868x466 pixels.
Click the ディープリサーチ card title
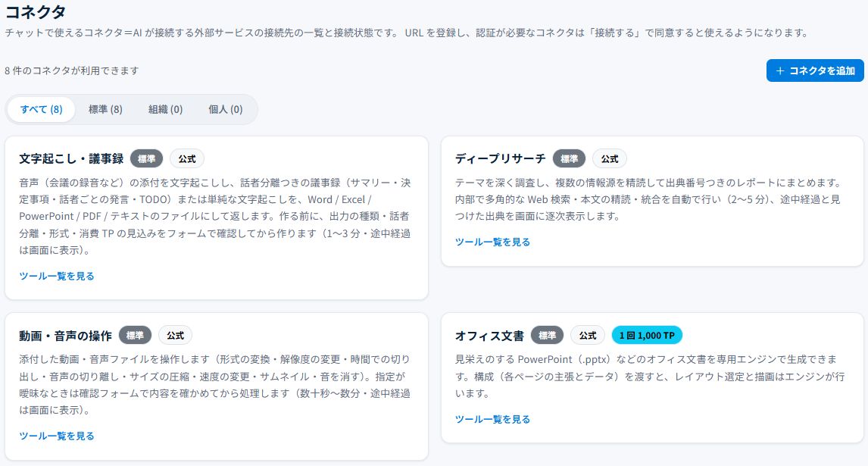pyautogui.click(x=501, y=158)
